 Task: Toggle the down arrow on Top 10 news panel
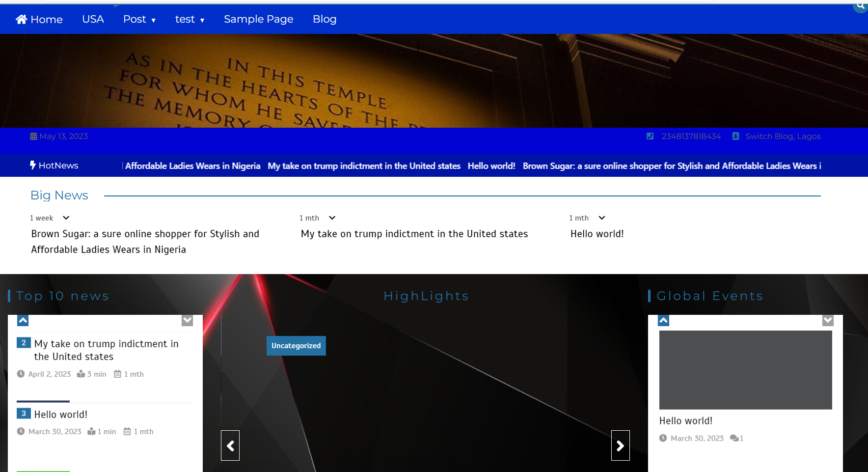click(x=187, y=320)
